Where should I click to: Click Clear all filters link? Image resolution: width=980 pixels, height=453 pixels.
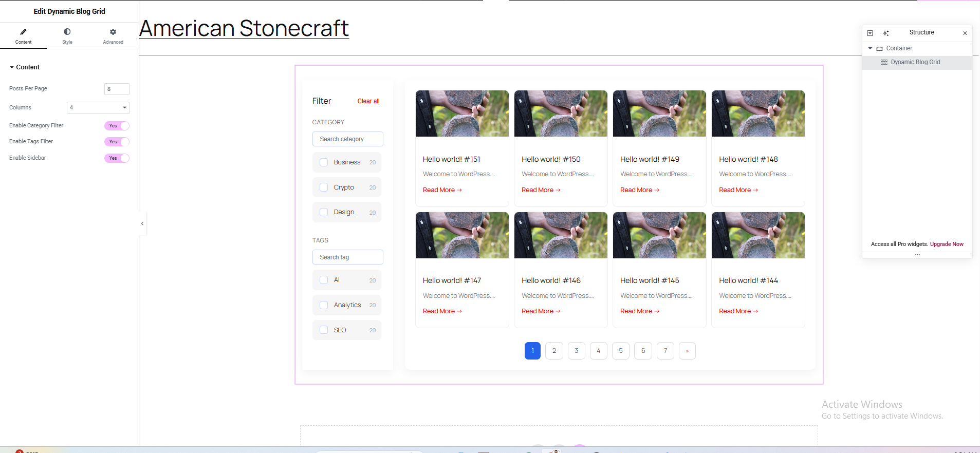[368, 101]
